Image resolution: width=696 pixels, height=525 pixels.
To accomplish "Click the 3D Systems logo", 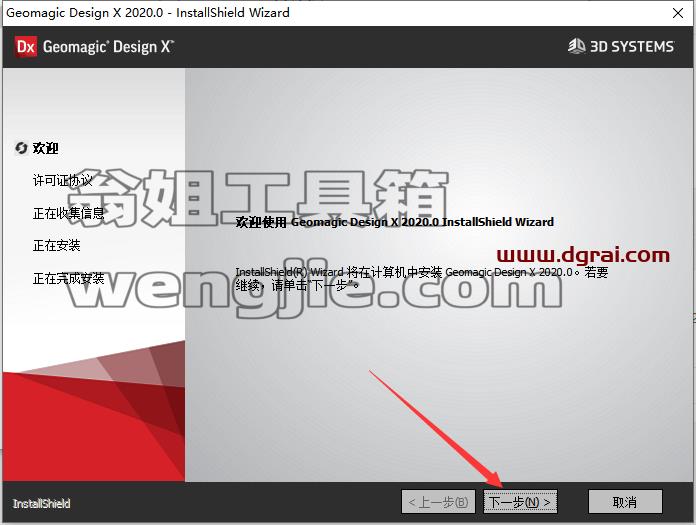I will (621, 46).
